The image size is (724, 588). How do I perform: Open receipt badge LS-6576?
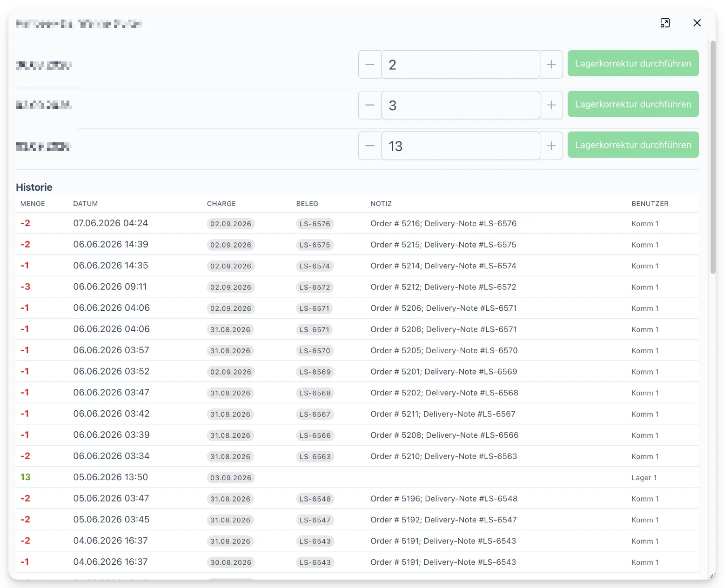click(315, 224)
